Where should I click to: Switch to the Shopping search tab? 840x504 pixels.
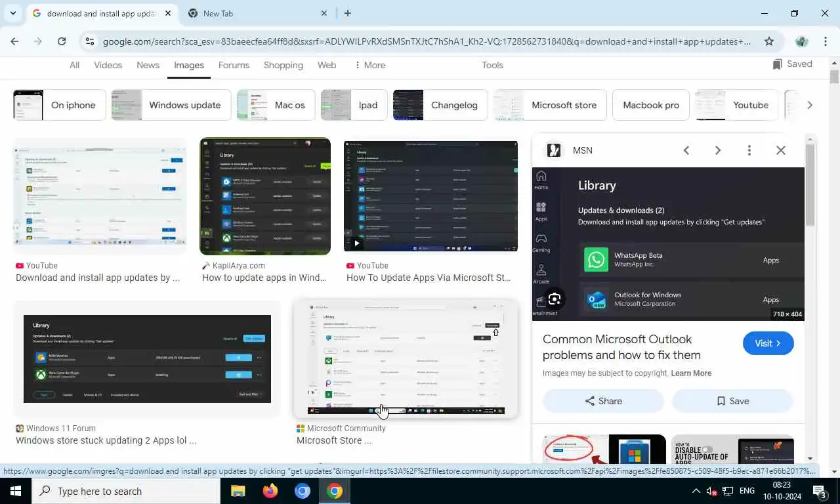[x=283, y=65]
